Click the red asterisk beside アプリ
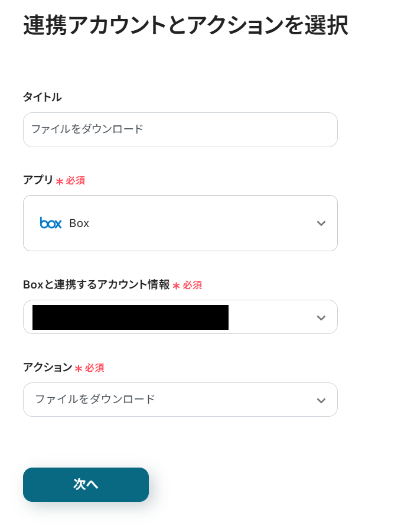 click(60, 181)
